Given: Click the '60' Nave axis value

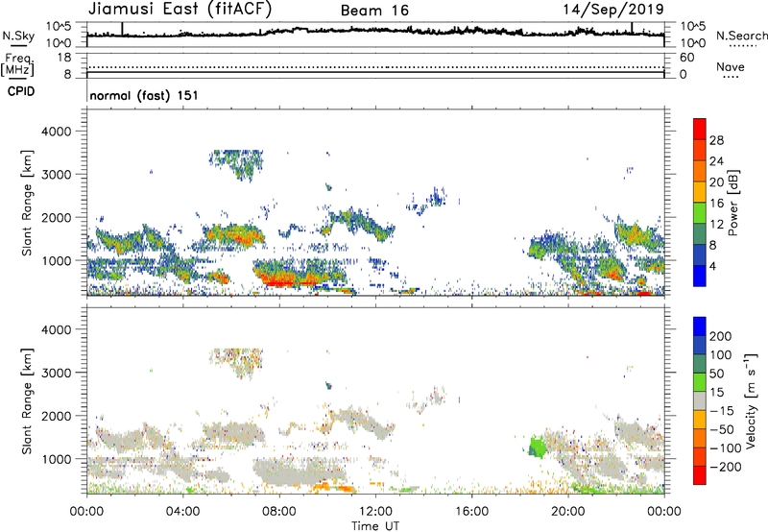Looking at the screenshot, I should (x=686, y=58).
